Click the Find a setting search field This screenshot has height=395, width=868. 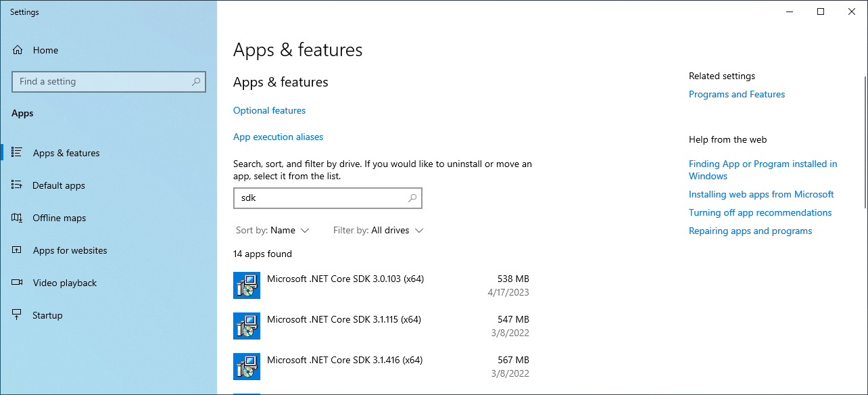[x=101, y=82]
